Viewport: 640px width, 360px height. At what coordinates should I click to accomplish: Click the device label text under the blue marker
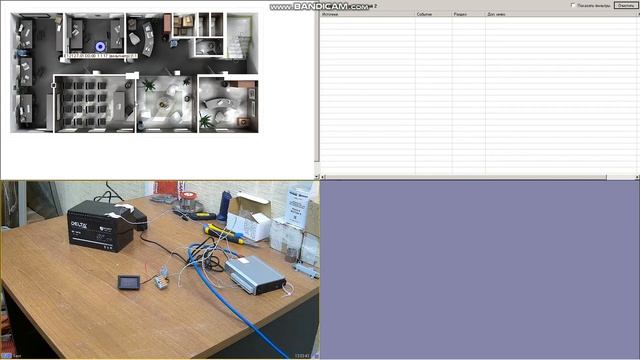[101, 56]
